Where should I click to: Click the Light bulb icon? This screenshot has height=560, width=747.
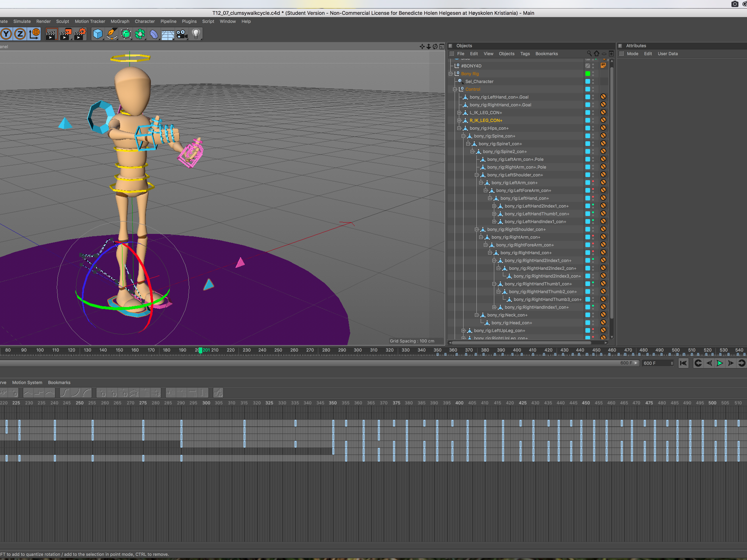pos(196,34)
